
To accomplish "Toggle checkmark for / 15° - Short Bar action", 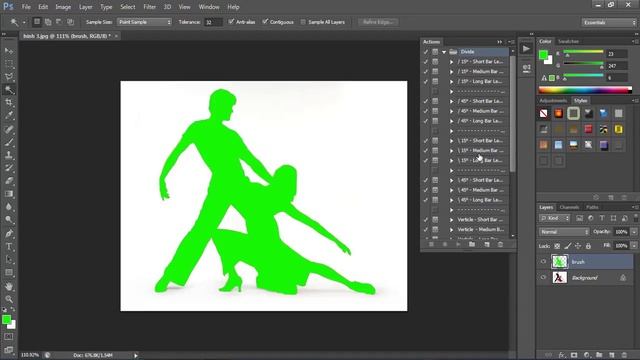I will click(426, 62).
